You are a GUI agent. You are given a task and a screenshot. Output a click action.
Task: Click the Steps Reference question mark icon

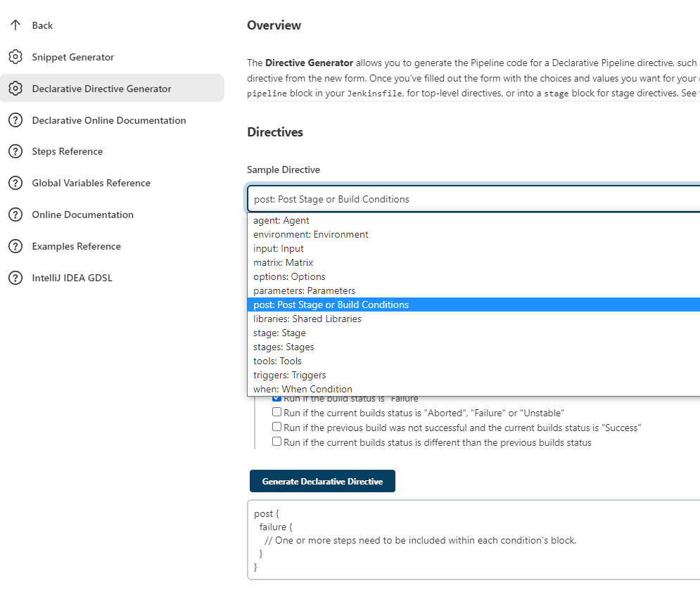pyautogui.click(x=15, y=151)
